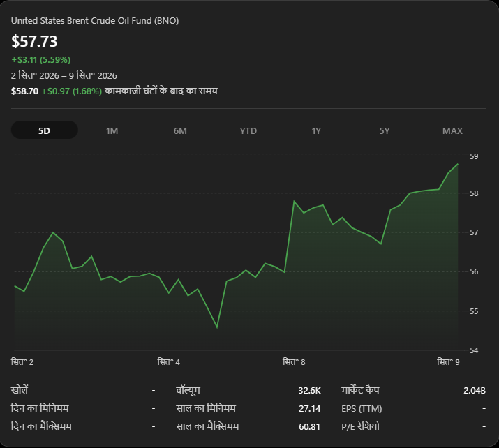Screen dimensions: 499x448
Task: Click the सित° 8 axis label
Action: tap(294, 362)
